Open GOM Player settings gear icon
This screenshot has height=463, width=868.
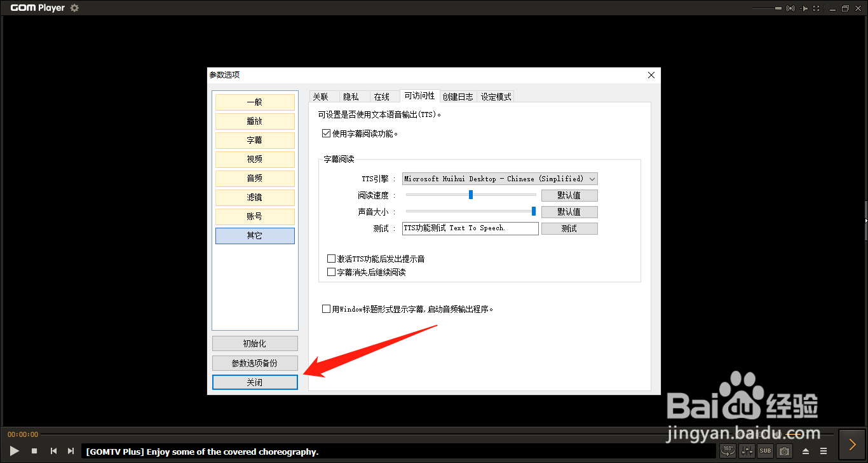(74, 8)
